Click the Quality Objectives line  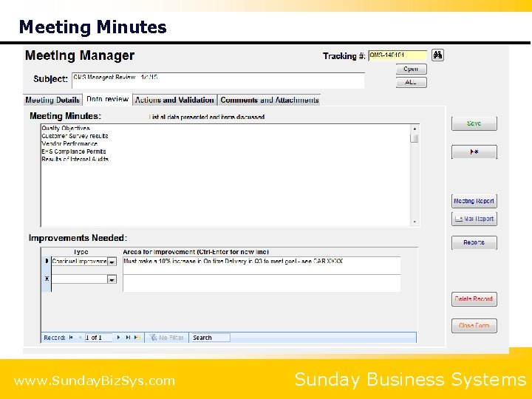click(66, 129)
